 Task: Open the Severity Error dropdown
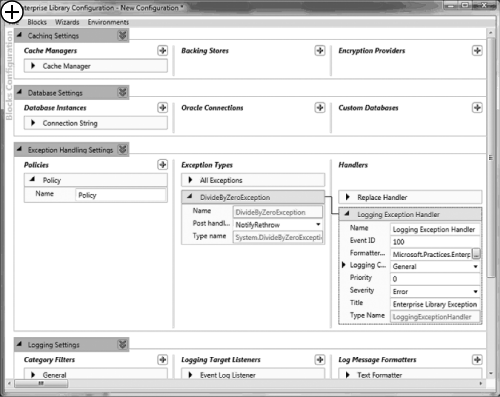476,291
